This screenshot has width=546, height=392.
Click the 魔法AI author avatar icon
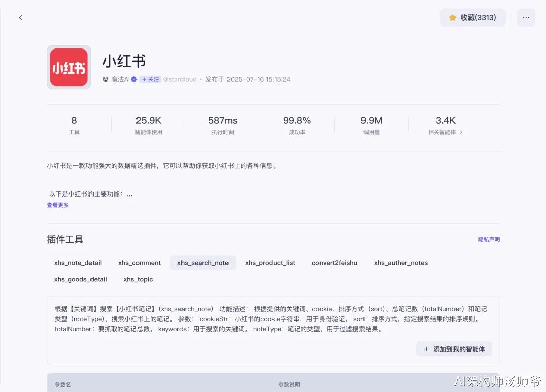coord(106,80)
